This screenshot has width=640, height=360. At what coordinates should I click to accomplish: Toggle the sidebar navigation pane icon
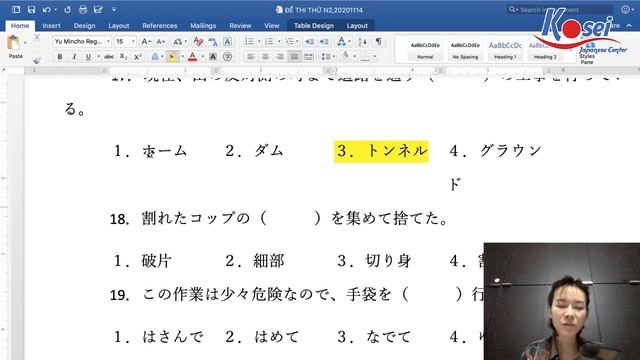click(x=16, y=9)
